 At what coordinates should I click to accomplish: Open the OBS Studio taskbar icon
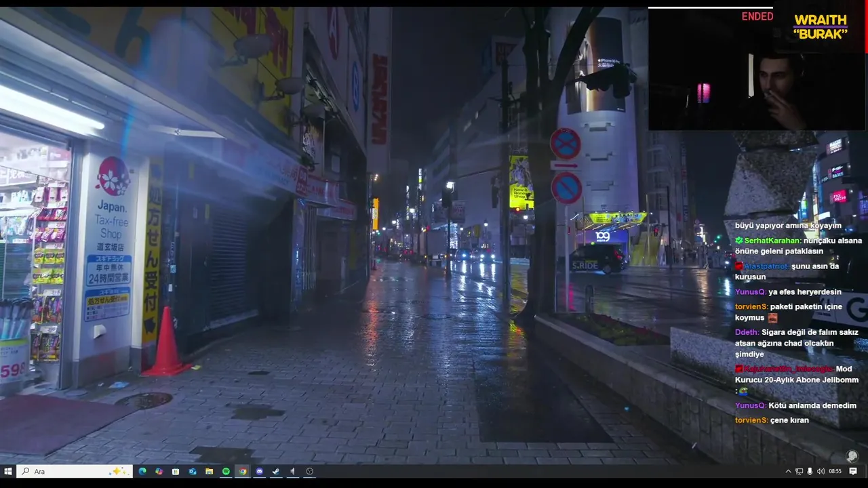coord(310,471)
